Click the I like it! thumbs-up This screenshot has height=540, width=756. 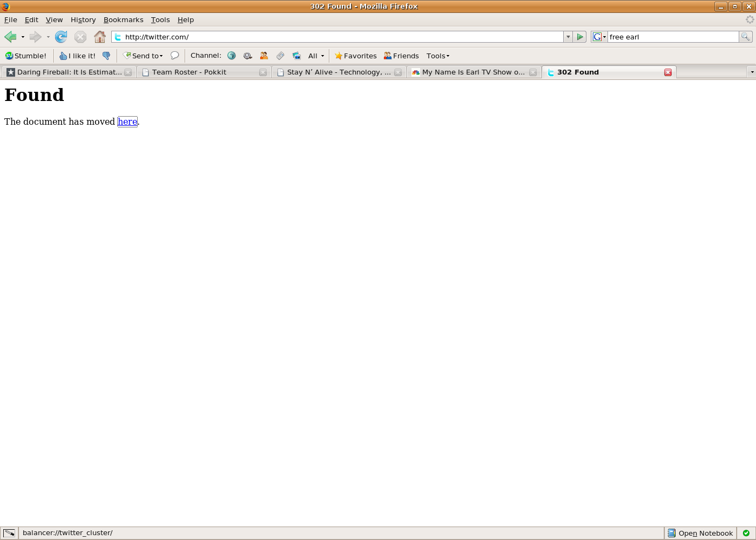[x=77, y=56]
